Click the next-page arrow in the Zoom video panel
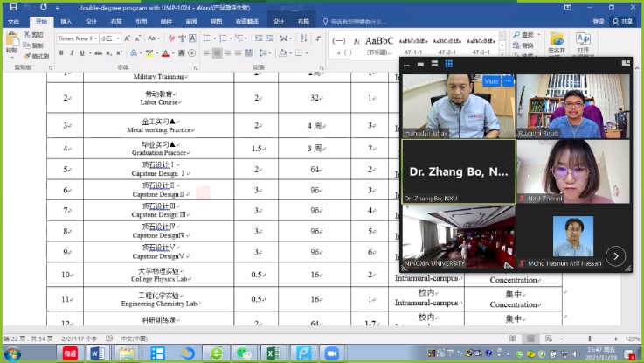 [615, 256]
